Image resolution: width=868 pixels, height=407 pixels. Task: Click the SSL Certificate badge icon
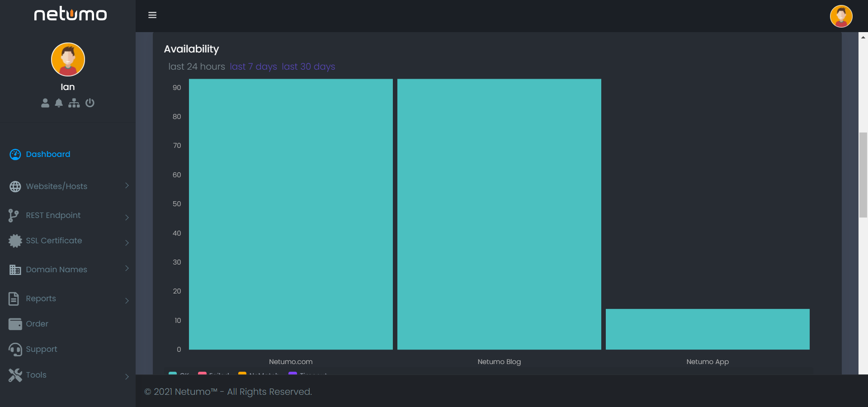[x=15, y=241]
